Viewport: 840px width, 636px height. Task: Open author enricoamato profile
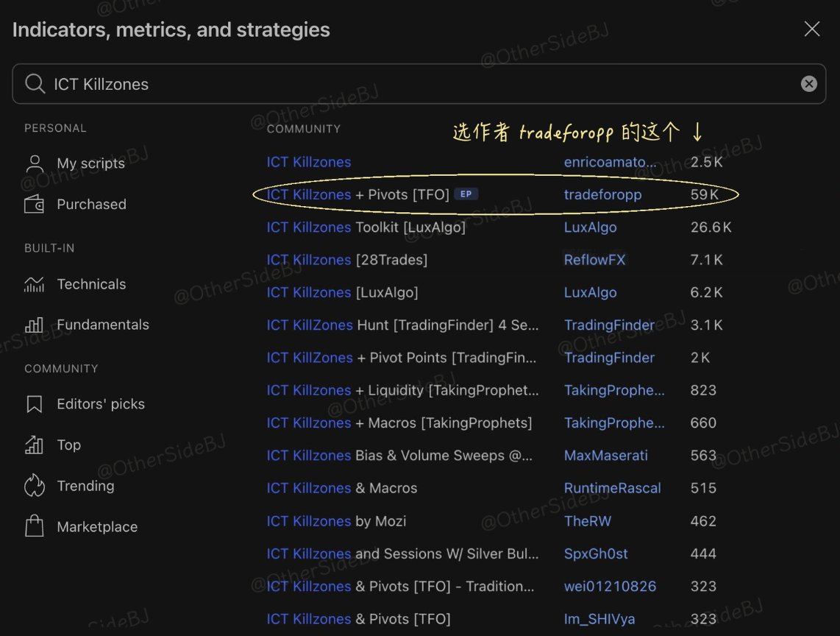pyautogui.click(x=611, y=162)
